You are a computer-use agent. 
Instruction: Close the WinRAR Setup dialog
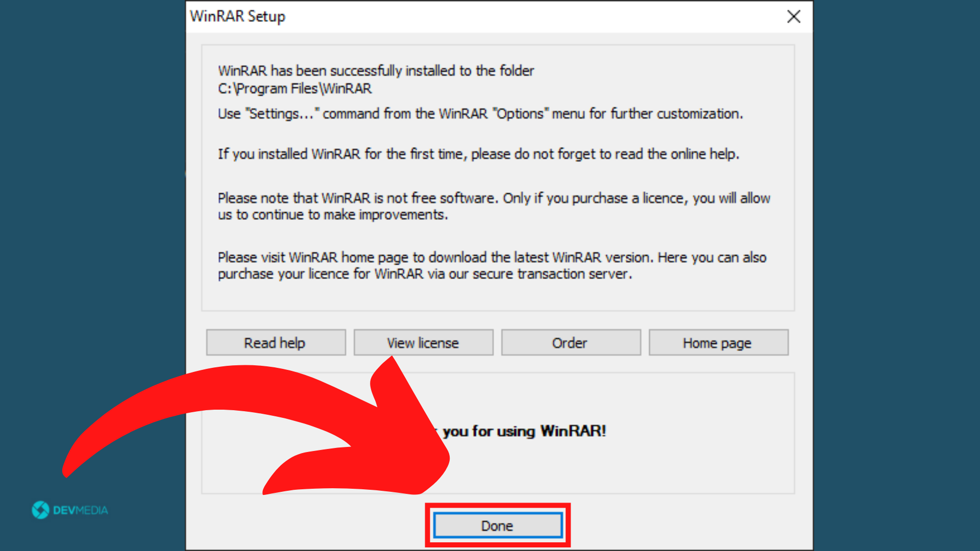pyautogui.click(x=794, y=16)
